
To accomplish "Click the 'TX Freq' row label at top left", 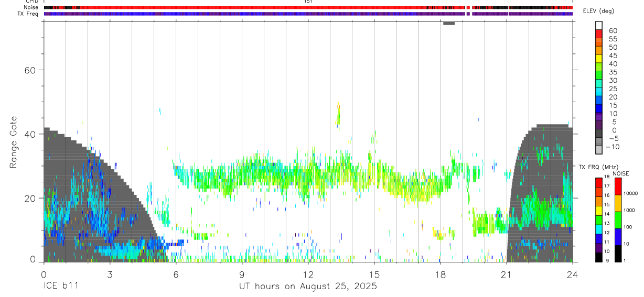I will pos(29,14).
